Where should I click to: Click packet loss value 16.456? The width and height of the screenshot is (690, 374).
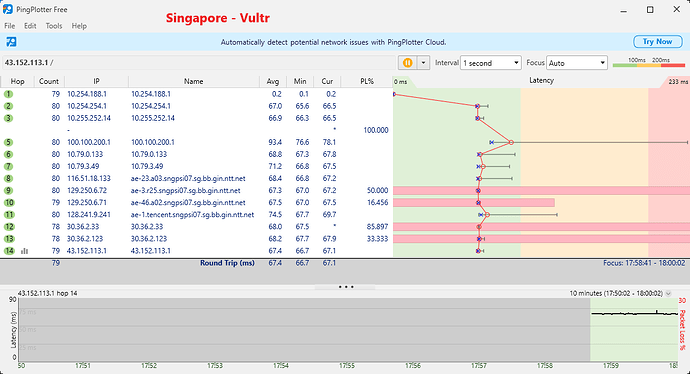pyautogui.click(x=378, y=203)
